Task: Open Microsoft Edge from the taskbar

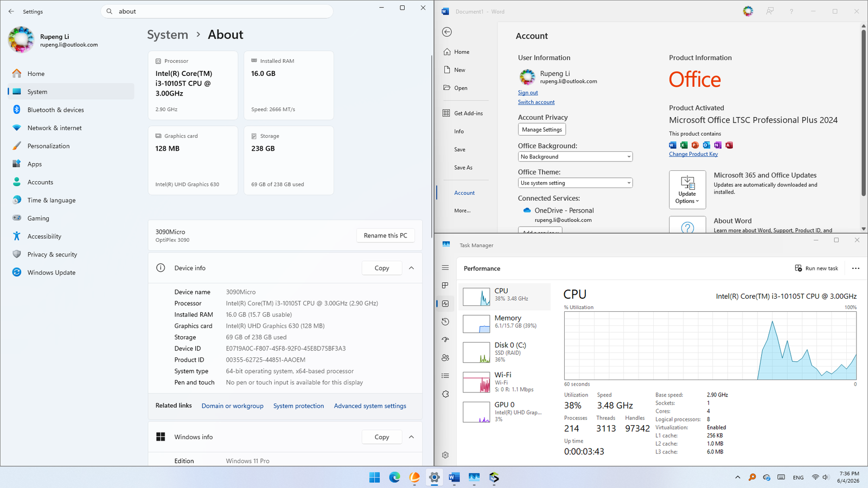Action: coord(394,477)
